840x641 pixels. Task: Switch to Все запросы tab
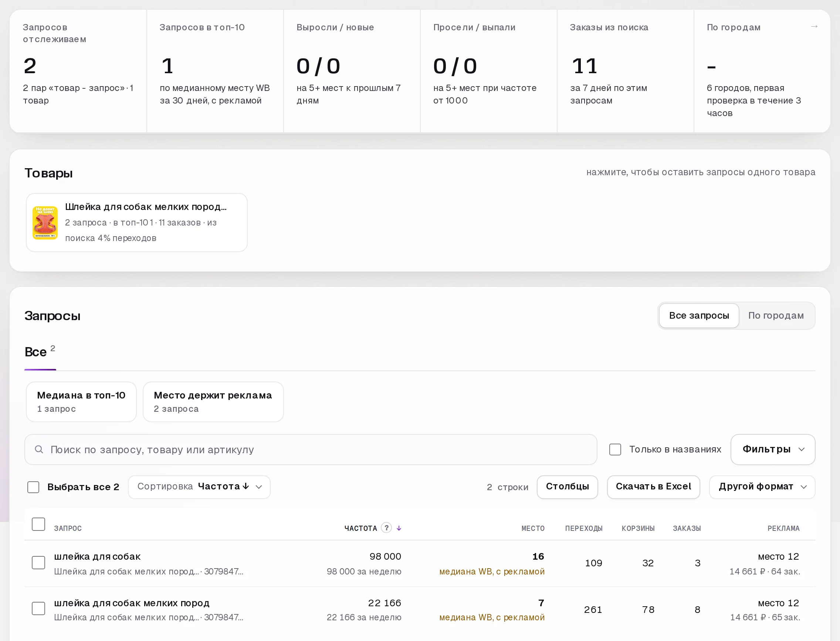click(699, 316)
